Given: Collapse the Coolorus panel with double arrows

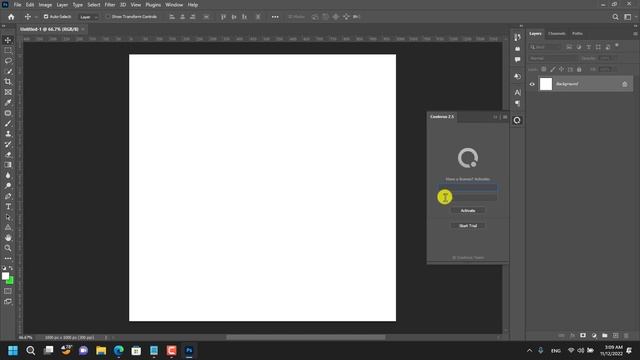Looking at the screenshot, I should (496, 117).
